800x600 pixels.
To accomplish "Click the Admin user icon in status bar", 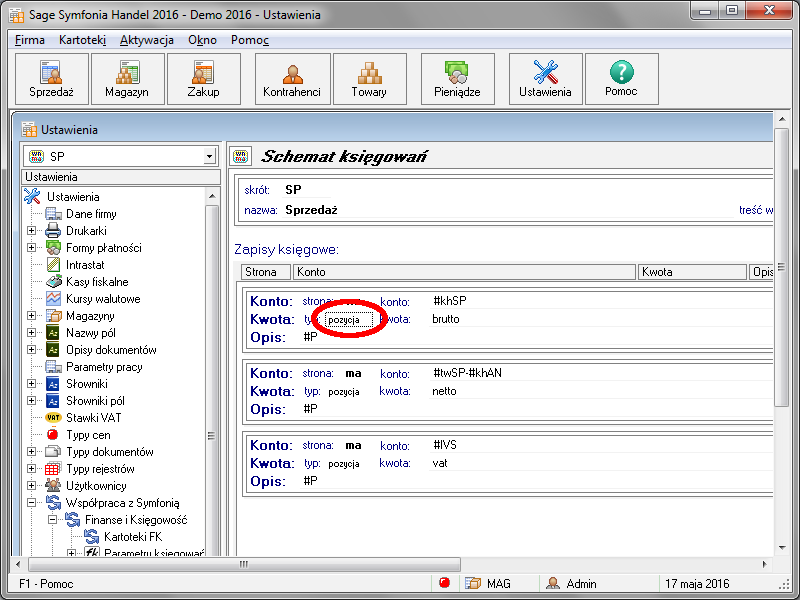I will [553, 583].
